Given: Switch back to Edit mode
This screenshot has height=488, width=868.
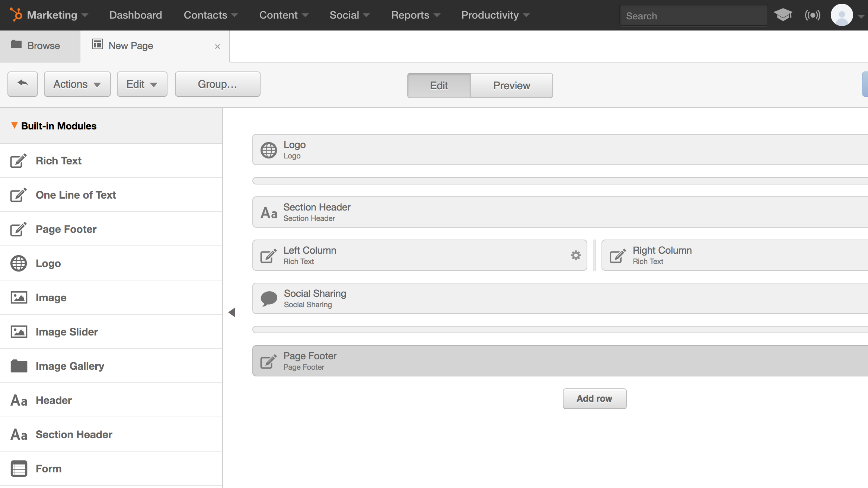Looking at the screenshot, I should point(438,86).
